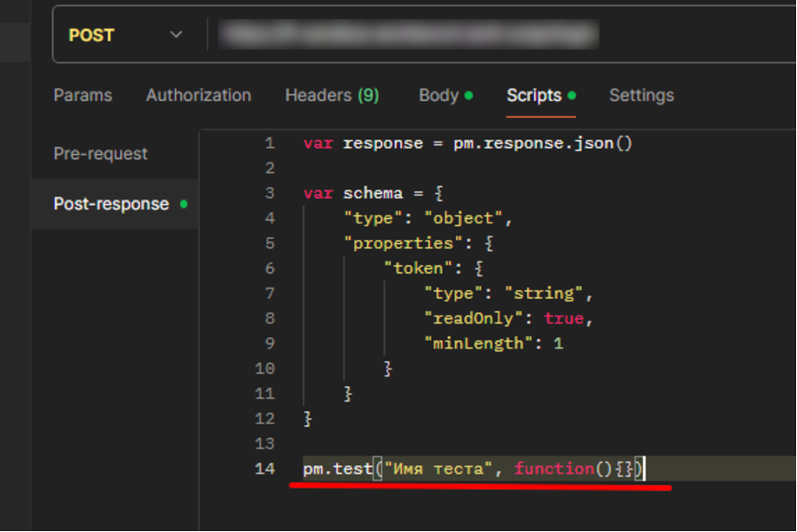Click the schema variable on line 3
This screenshot has width=797, height=532.
(x=373, y=193)
